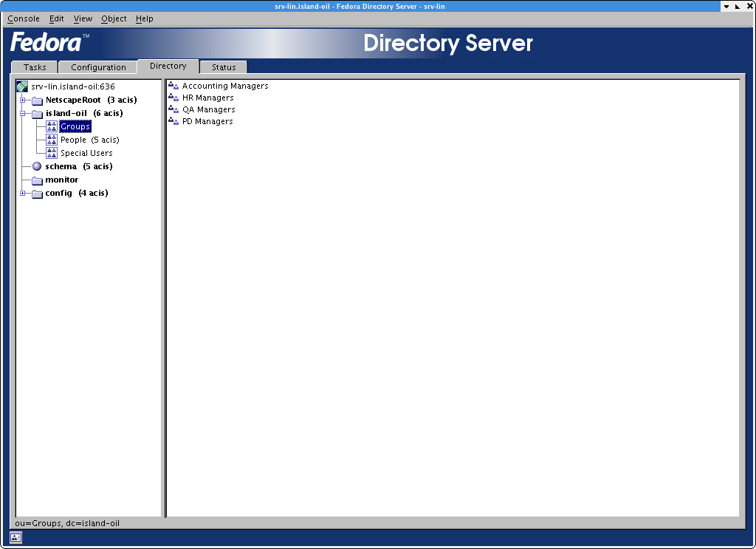The width and height of the screenshot is (756, 549).
Task: Select People (5 acis) entry
Action: (89, 140)
